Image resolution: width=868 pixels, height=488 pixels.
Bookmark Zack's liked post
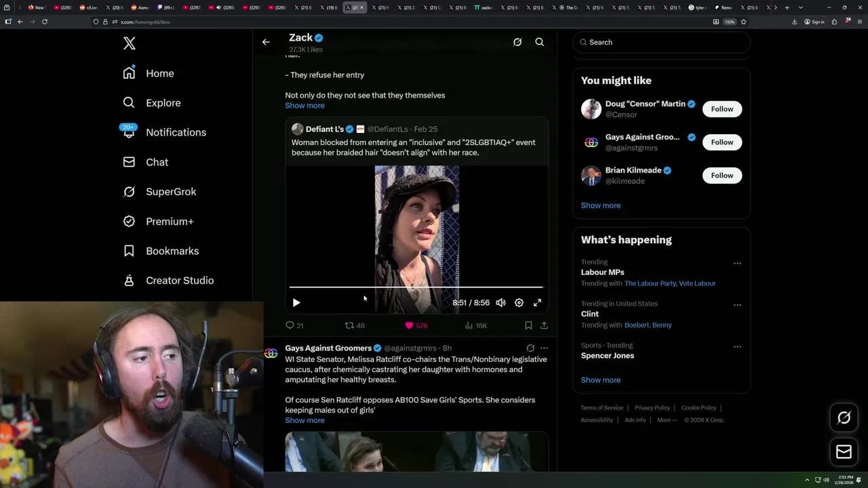point(528,325)
